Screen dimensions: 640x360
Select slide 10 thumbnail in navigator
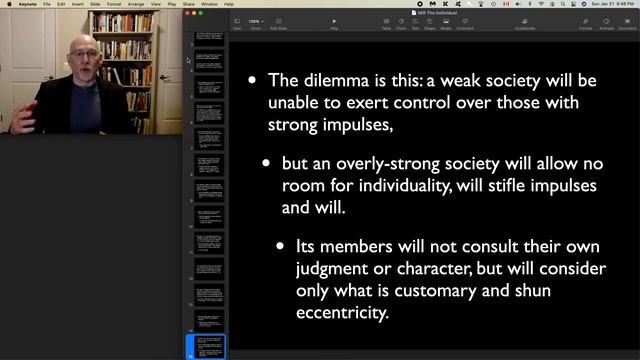click(x=209, y=218)
